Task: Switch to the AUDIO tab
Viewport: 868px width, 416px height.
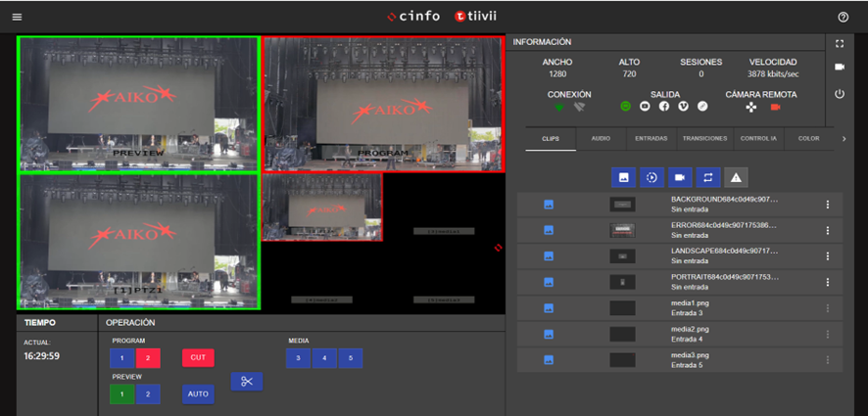Action: click(x=601, y=139)
